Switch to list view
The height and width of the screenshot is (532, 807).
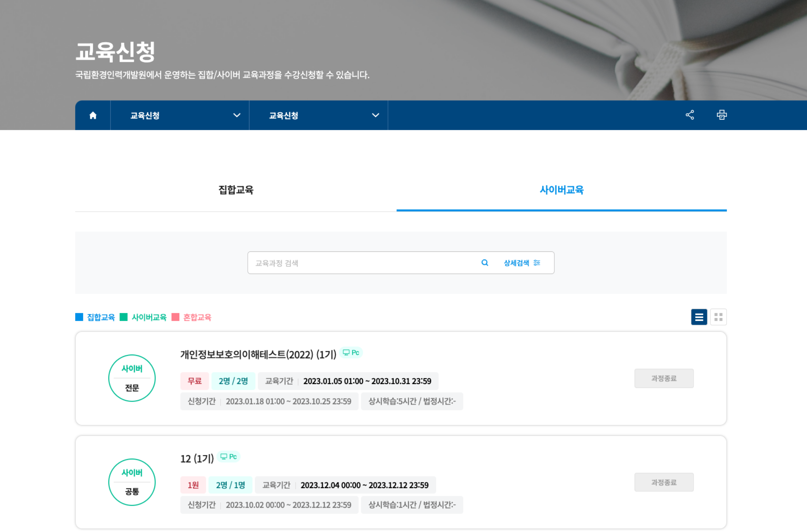pos(699,317)
